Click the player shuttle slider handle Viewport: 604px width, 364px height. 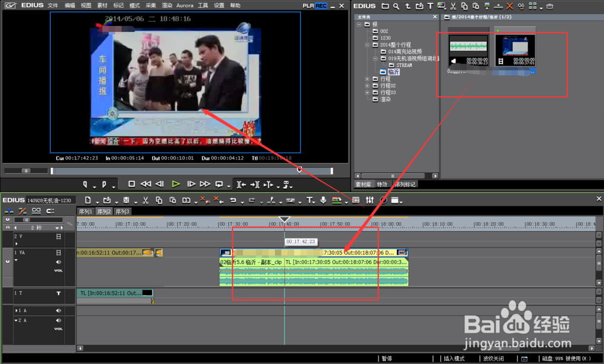click(26, 170)
